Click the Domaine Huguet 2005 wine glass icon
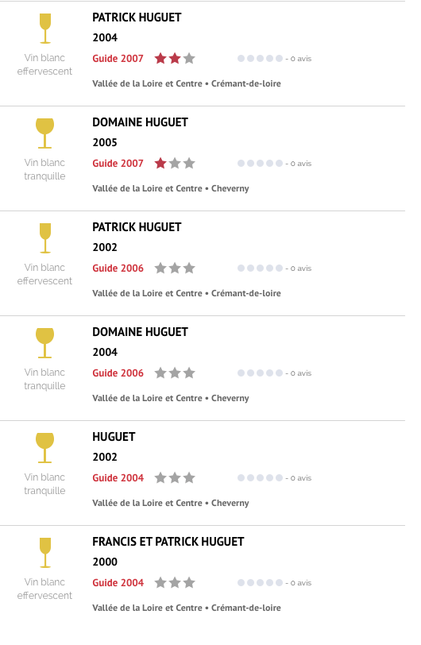This screenshot has height=645, width=421. pos(45,133)
